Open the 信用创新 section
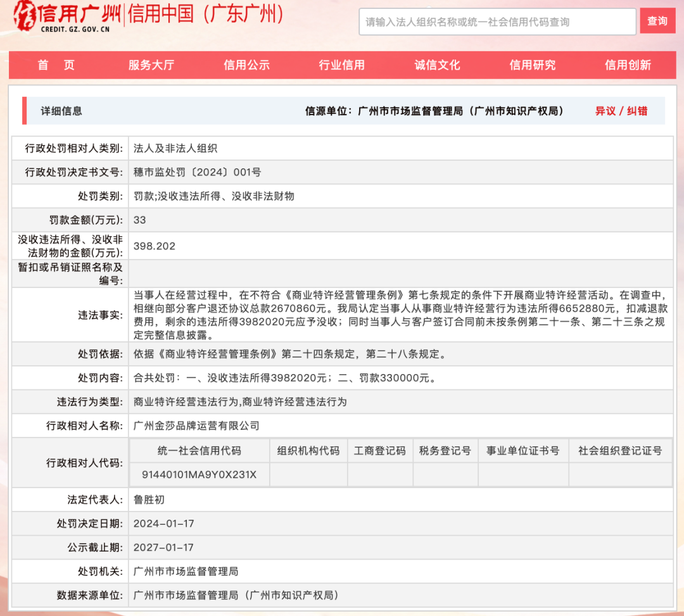The height and width of the screenshot is (616, 684). coord(628,65)
